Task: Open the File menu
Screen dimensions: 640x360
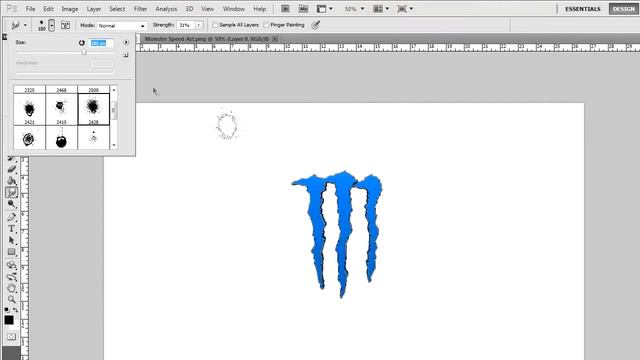Action: coord(30,9)
